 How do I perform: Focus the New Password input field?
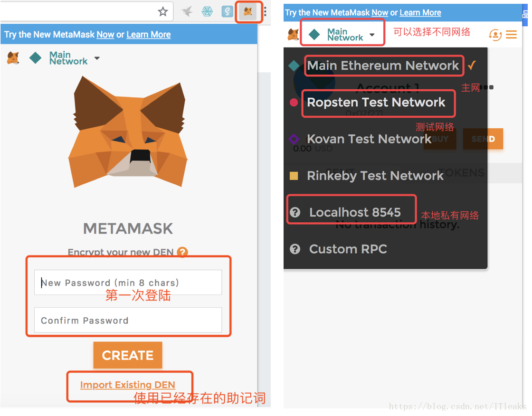coord(128,283)
